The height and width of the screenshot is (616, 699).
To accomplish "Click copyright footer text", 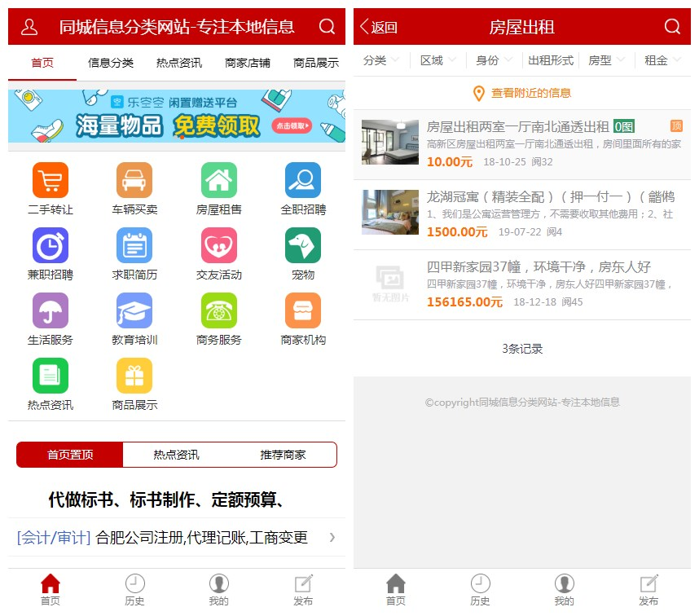I will [522, 402].
